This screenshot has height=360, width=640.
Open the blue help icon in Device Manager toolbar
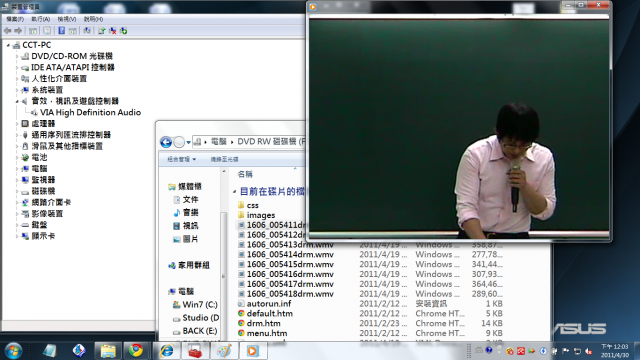(x=62, y=31)
